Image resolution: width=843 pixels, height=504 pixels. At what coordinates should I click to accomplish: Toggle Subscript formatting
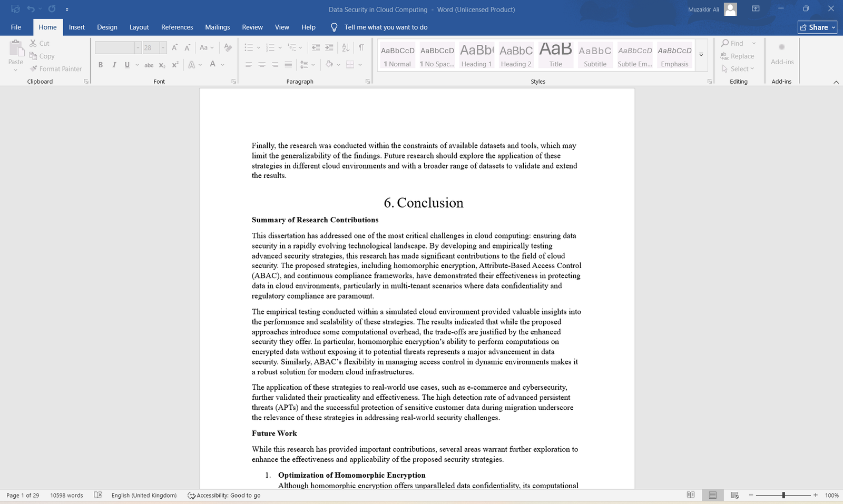coord(162,65)
